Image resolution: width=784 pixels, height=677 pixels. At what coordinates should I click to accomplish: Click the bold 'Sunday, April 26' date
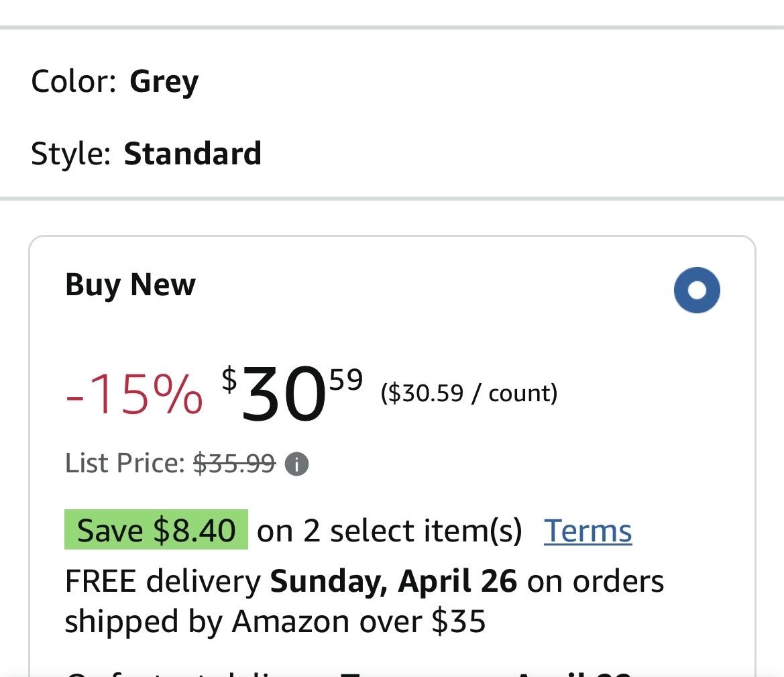pyautogui.click(x=393, y=581)
